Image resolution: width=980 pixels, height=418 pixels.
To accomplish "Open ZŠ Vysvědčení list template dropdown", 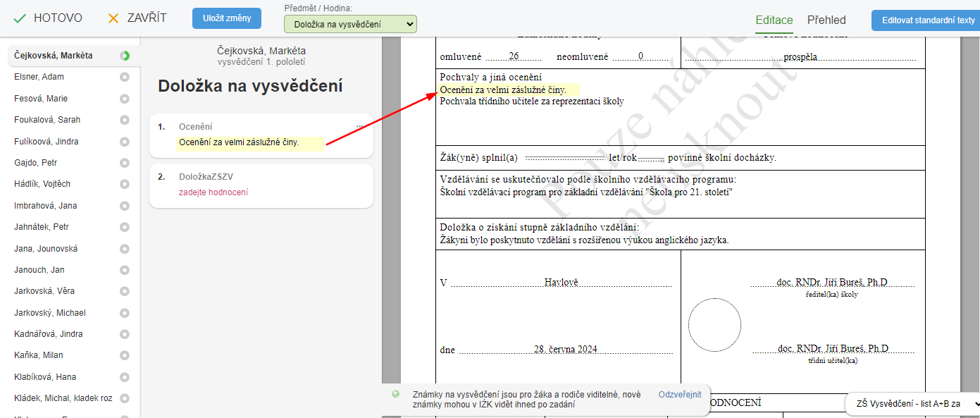I will (x=914, y=403).
